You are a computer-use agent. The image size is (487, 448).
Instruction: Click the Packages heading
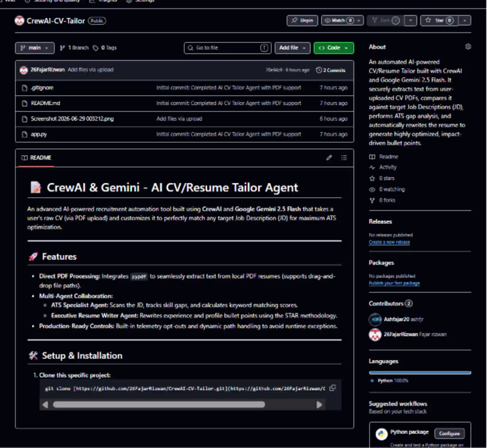(381, 263)
